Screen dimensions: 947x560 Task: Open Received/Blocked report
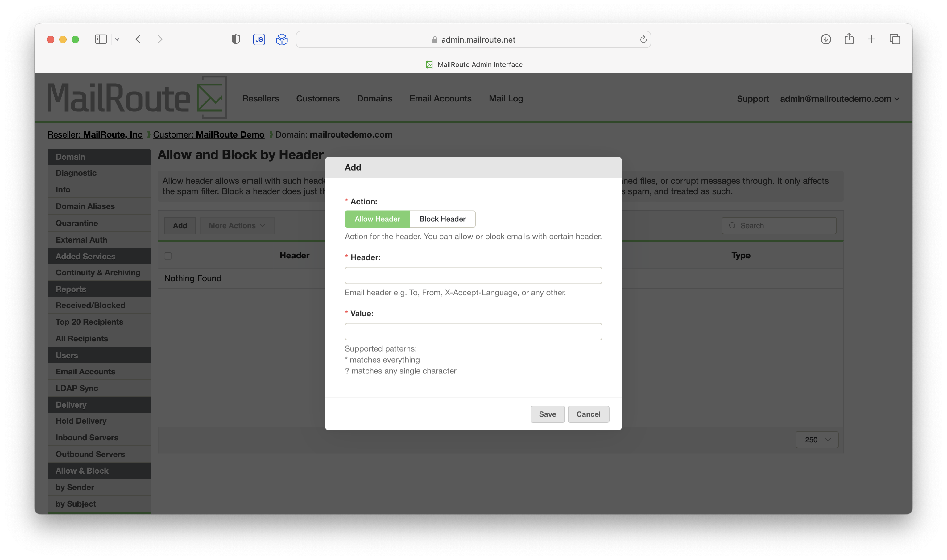click(99, 305)
